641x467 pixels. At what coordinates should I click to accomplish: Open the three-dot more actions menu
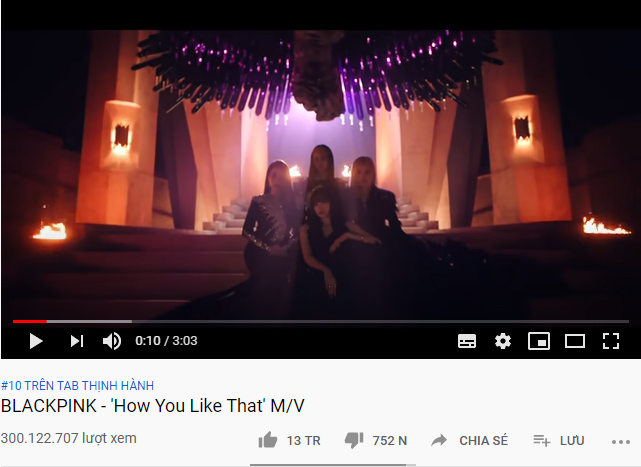coord(621,442)
